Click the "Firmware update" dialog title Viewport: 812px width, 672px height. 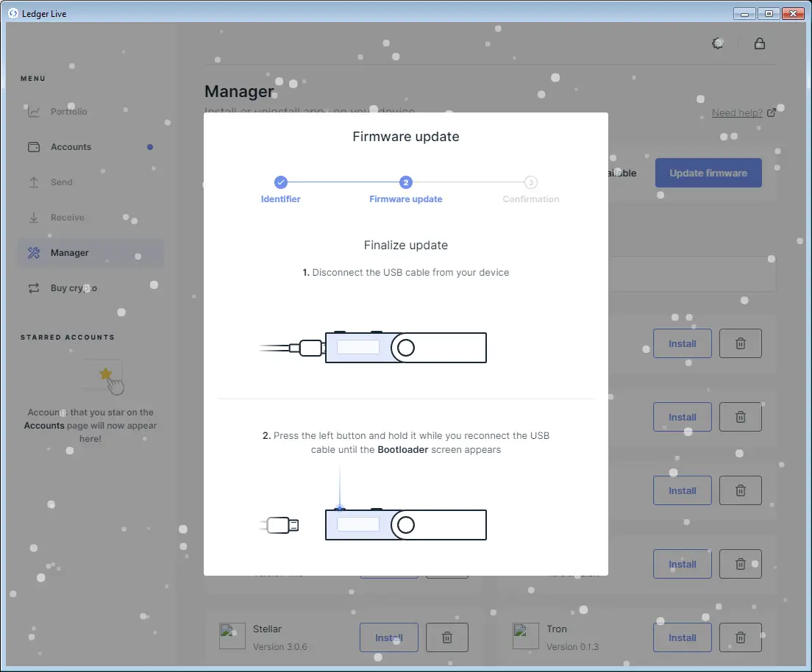tap(406, 137)
